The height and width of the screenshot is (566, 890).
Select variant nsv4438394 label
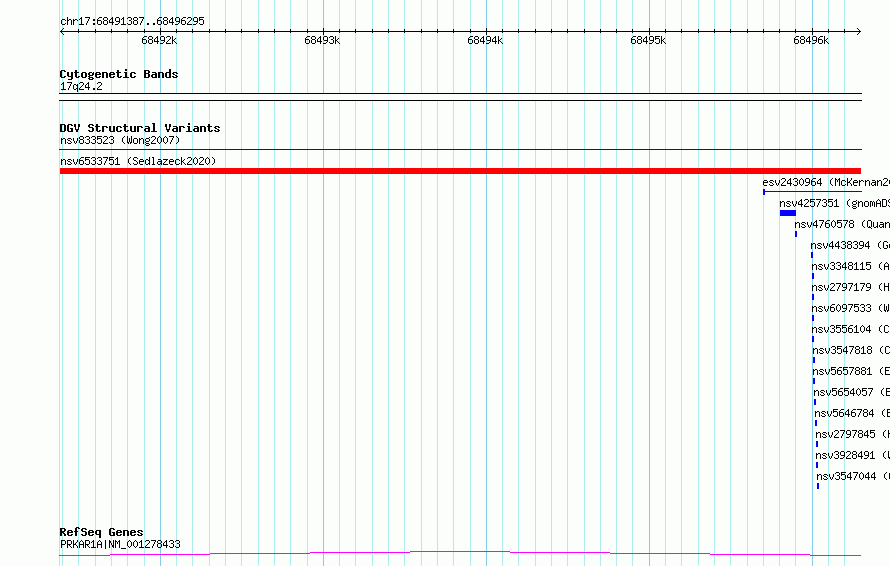(x=850, y=245)
